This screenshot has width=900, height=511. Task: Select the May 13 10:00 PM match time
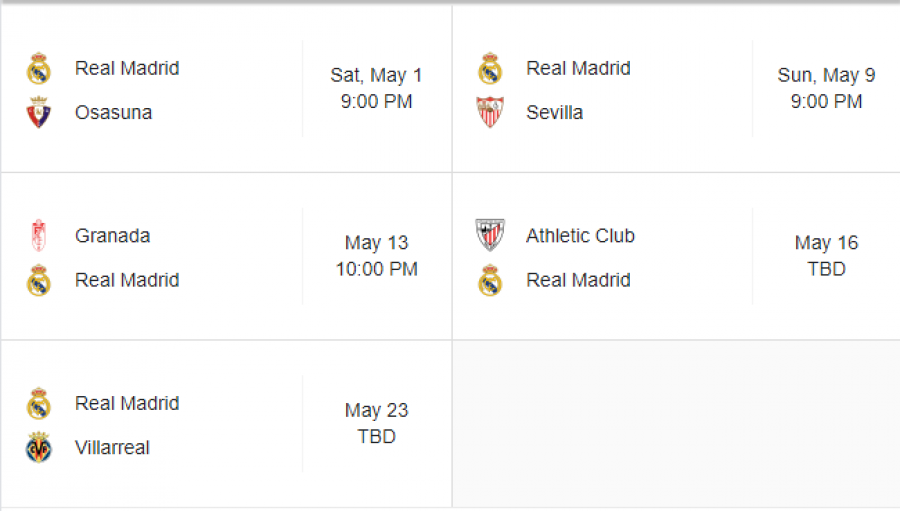(377, 256)
